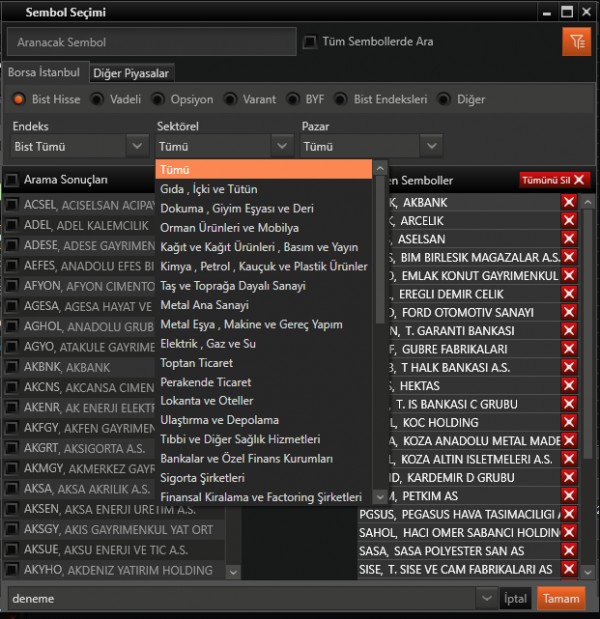Switch to Borsa İstanbul tab
600x619 pixels.
(44, 72)
